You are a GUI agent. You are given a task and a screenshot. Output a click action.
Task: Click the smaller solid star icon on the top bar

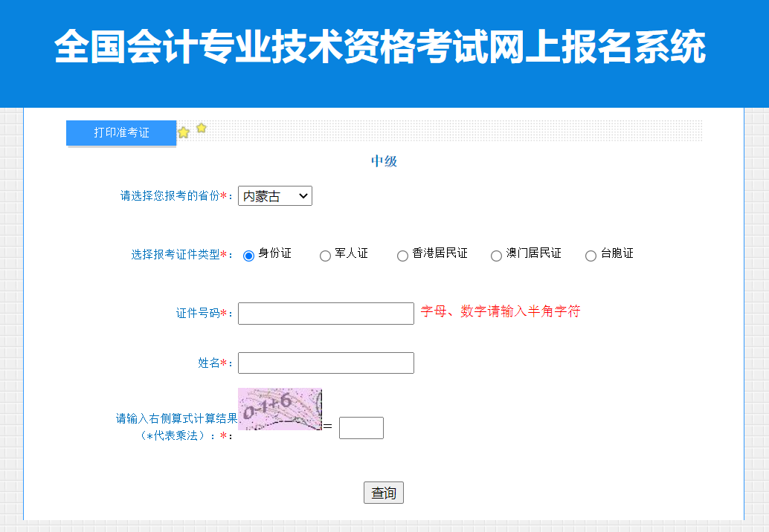(201, 129)
